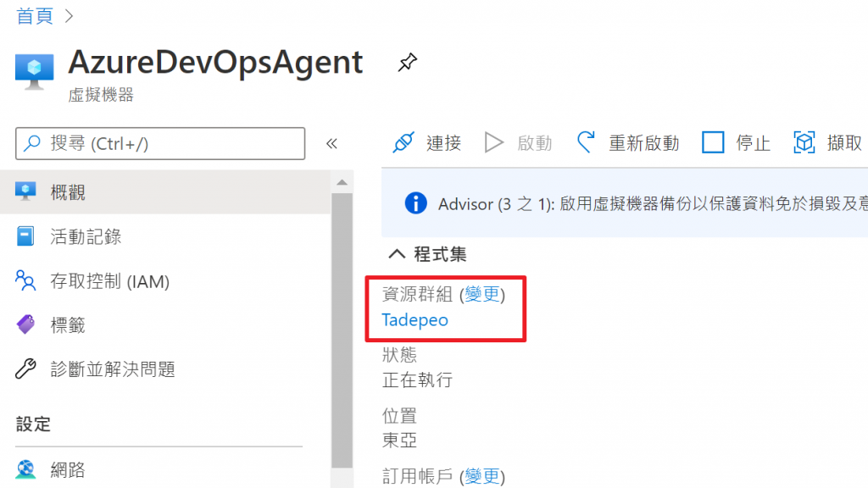Click the 啟動 start play icon

494,142
